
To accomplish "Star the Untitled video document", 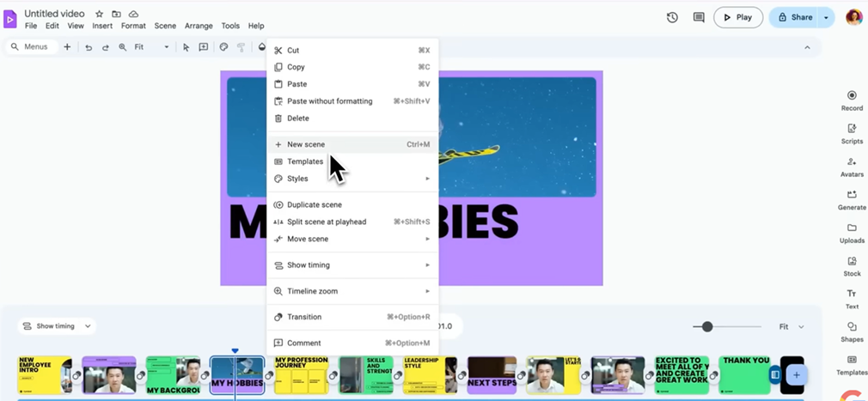I will (x=99, y=14).
